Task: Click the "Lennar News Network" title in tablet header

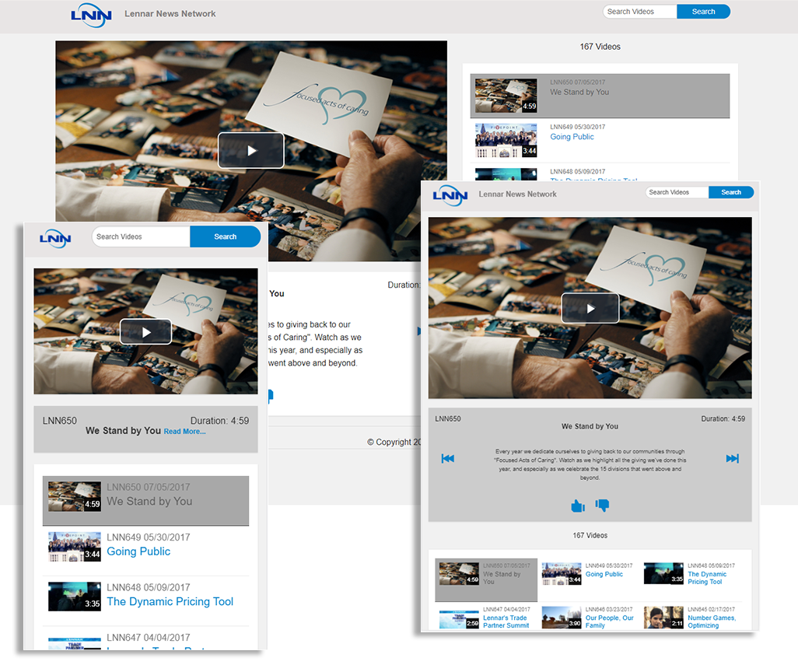Action: click(x=517, y=194)
